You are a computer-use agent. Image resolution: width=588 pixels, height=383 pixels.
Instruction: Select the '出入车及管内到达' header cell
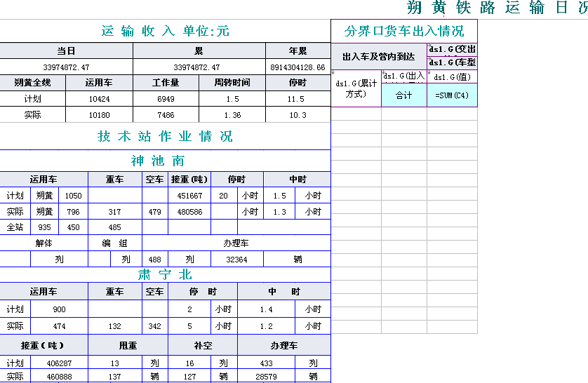[x=379, y=57]
